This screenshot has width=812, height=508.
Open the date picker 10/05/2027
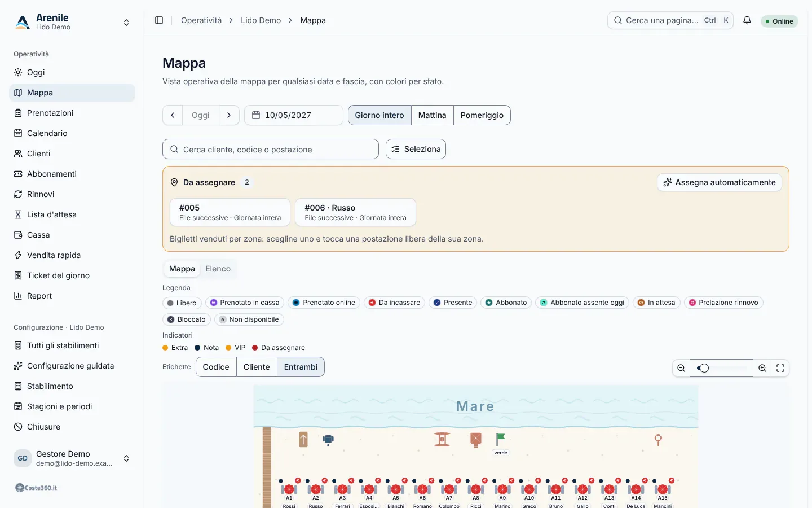[294, 115]
